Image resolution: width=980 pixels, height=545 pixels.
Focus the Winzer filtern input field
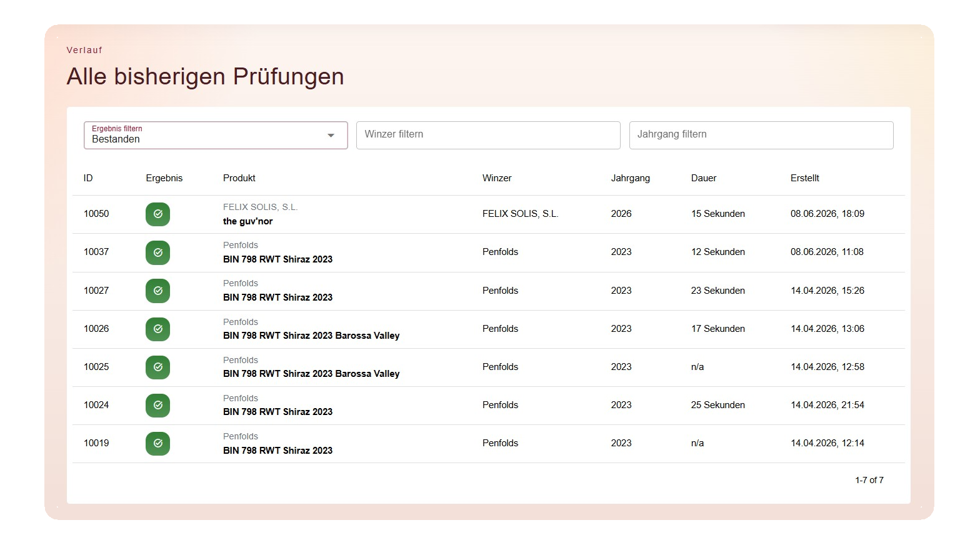coord(488,135)
